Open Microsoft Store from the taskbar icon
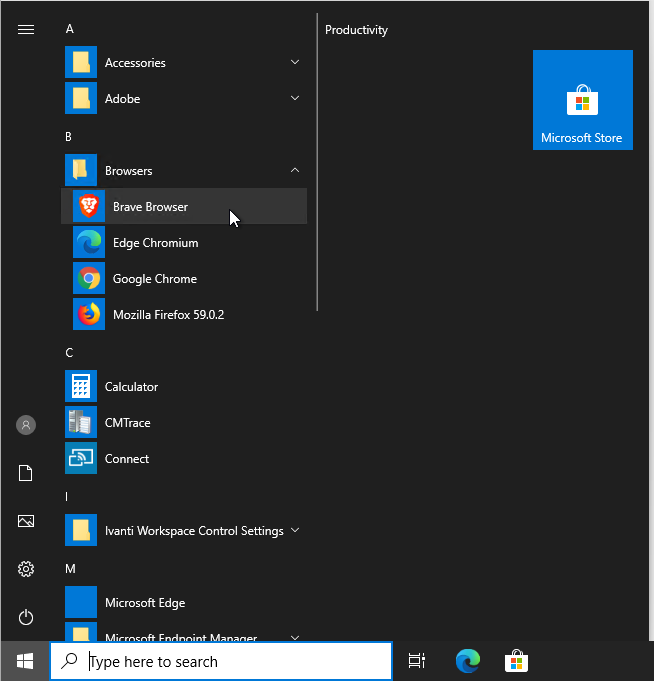 coord(516,661)
